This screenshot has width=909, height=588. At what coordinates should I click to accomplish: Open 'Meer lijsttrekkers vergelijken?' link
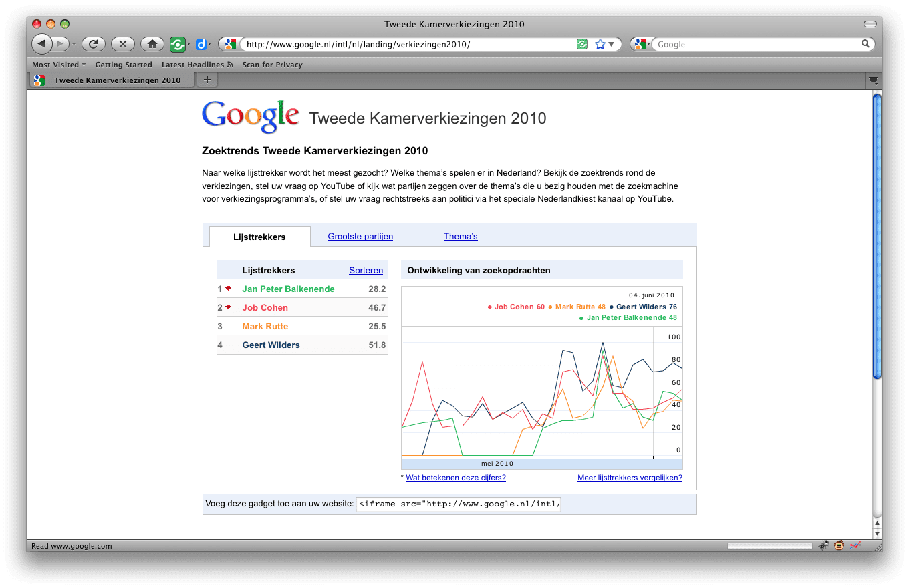tap(630, 478)
